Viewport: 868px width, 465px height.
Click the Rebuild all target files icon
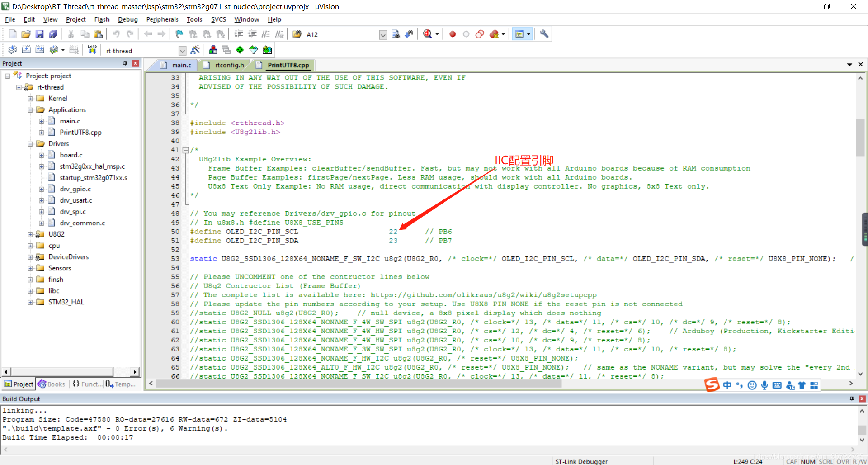[40, 50]
